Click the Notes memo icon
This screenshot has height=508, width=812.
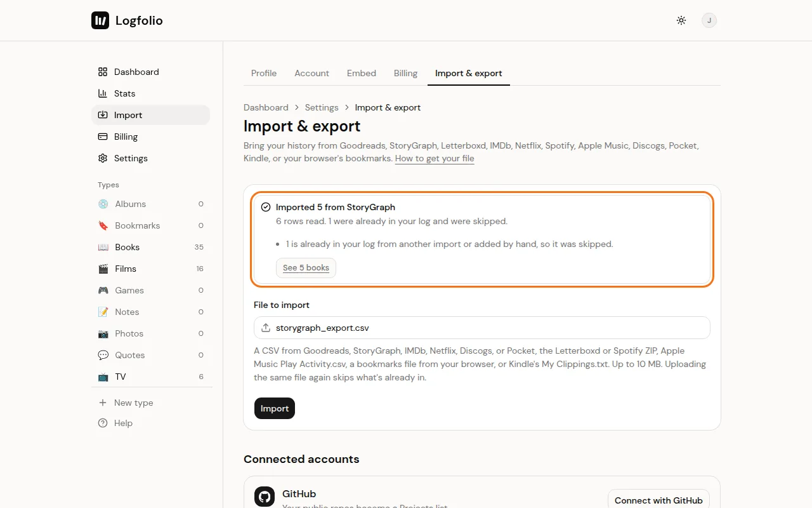(x=103, y=312)
